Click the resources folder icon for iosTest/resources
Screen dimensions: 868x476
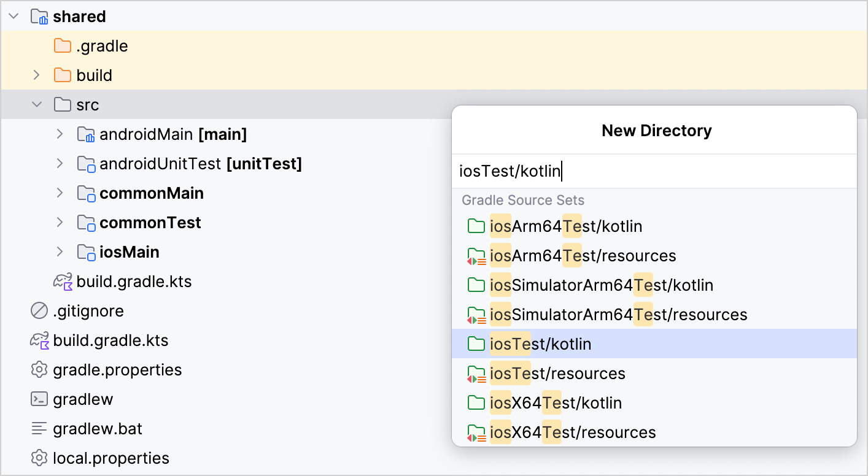(477, 373)
